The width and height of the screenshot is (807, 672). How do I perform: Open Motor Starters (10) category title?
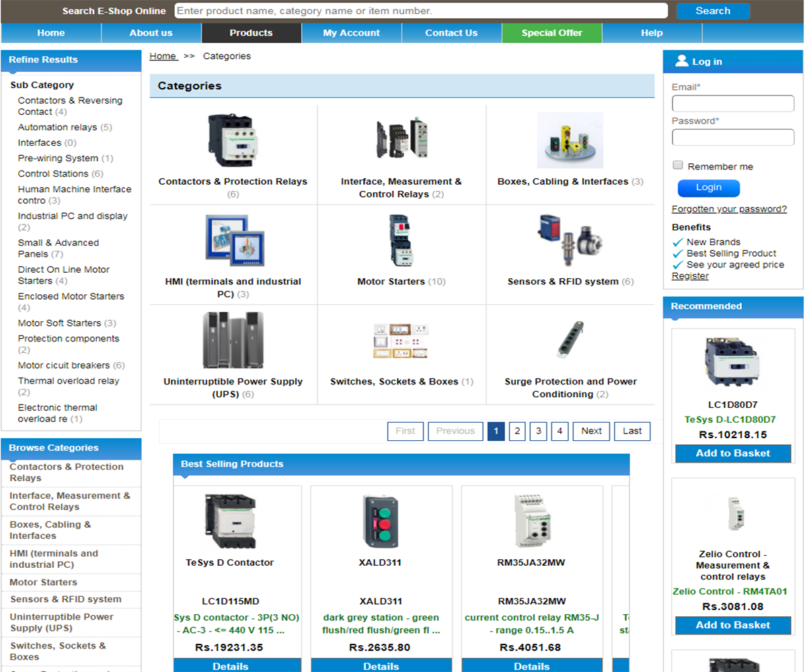pyautogui.click(x=401, y=282)
